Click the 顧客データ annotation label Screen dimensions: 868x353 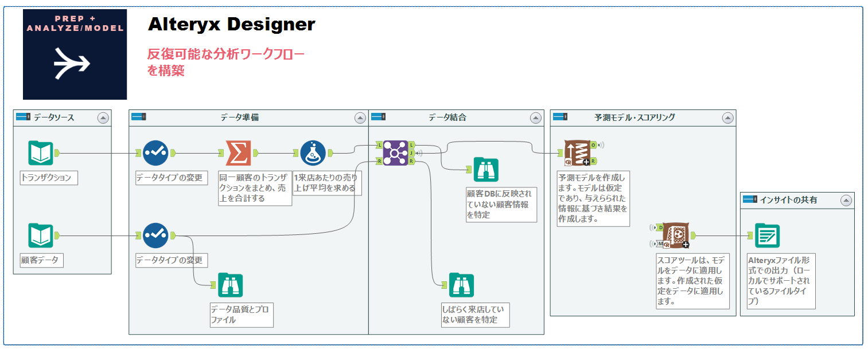click(42, 260)
